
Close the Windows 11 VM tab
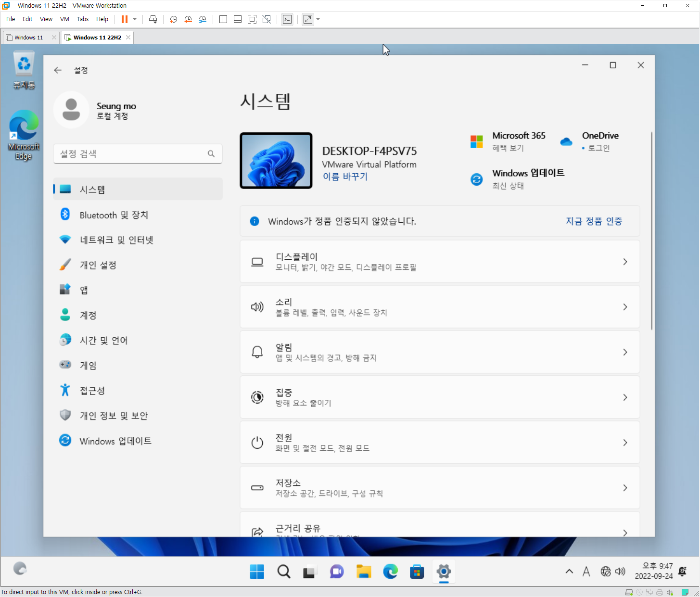pos(54,38)
